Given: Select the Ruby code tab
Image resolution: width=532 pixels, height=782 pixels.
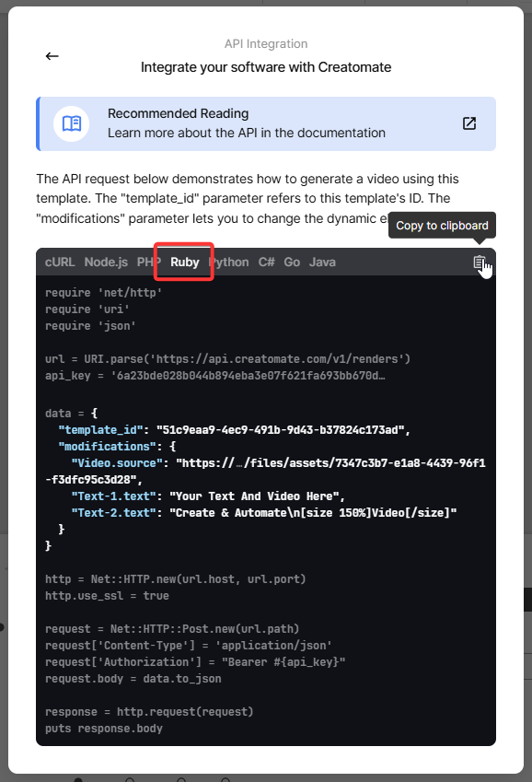Looking at the screenshot, I should coord(184,263).
